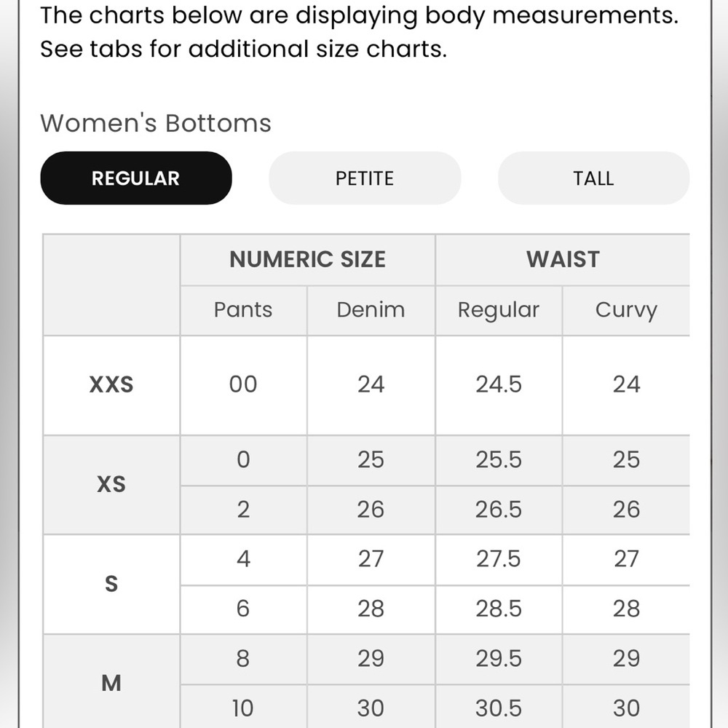The height and width of the screenshot is (728, 728).
Task: Select the Pants sub-header cell
Action: (243, 309)
